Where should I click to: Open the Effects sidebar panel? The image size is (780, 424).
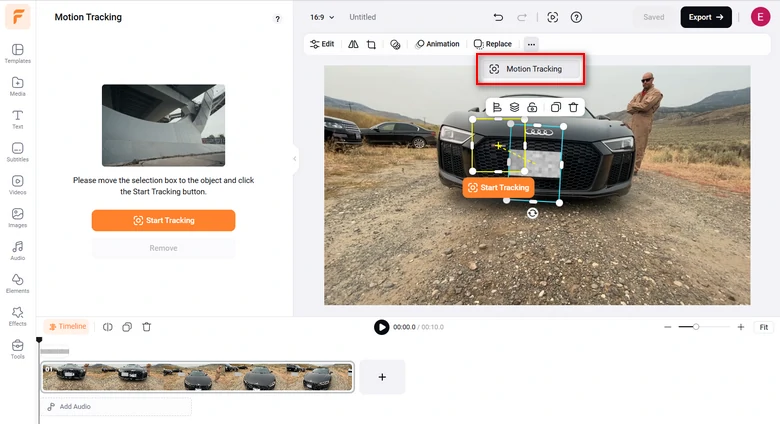tap(17, 316)
